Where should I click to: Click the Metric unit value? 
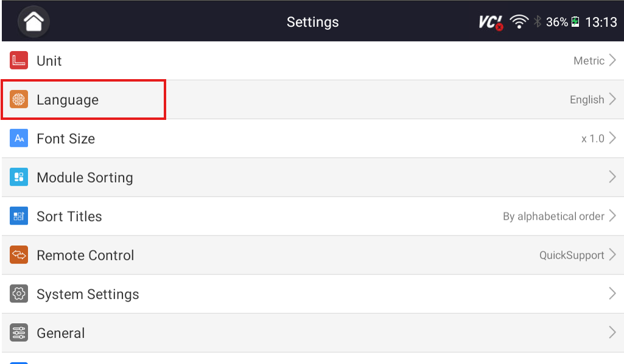tap(589, 61)
